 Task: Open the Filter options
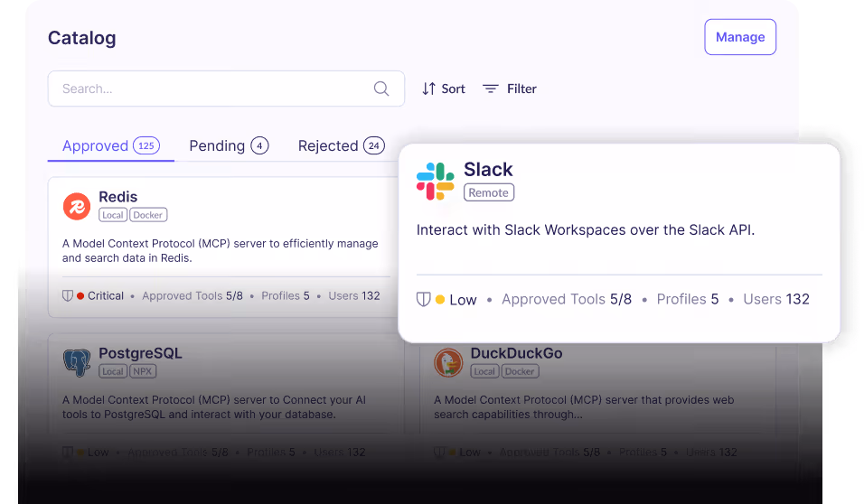(510, 89)
